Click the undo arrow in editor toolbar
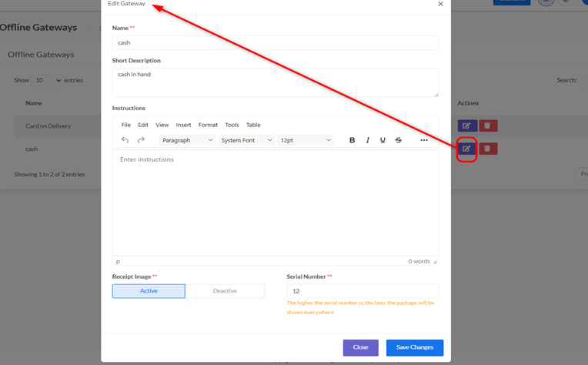 [x=125, y=140]
